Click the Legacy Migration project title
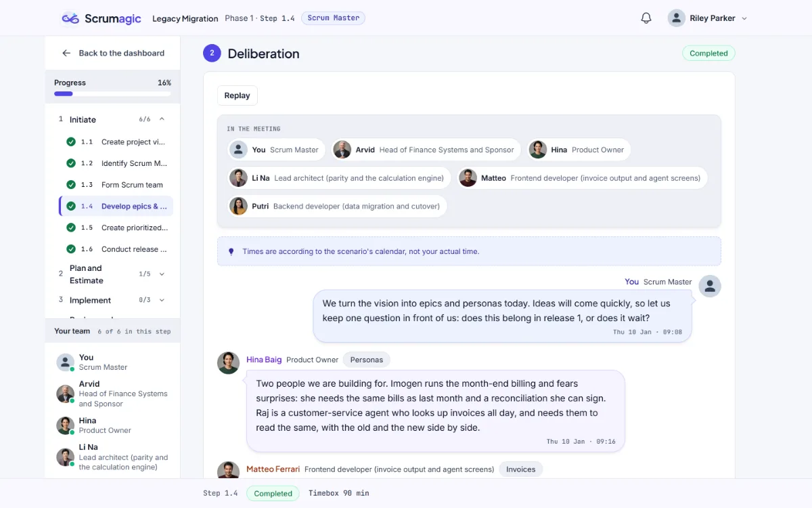Viewport: 812px width, 508px height. tap(185, 18)
